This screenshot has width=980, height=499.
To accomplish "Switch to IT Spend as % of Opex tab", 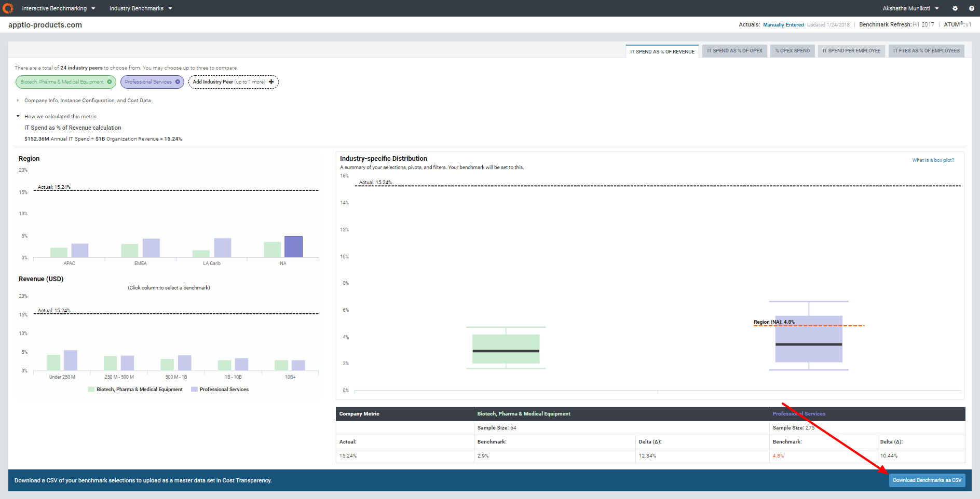I will 734,51.
